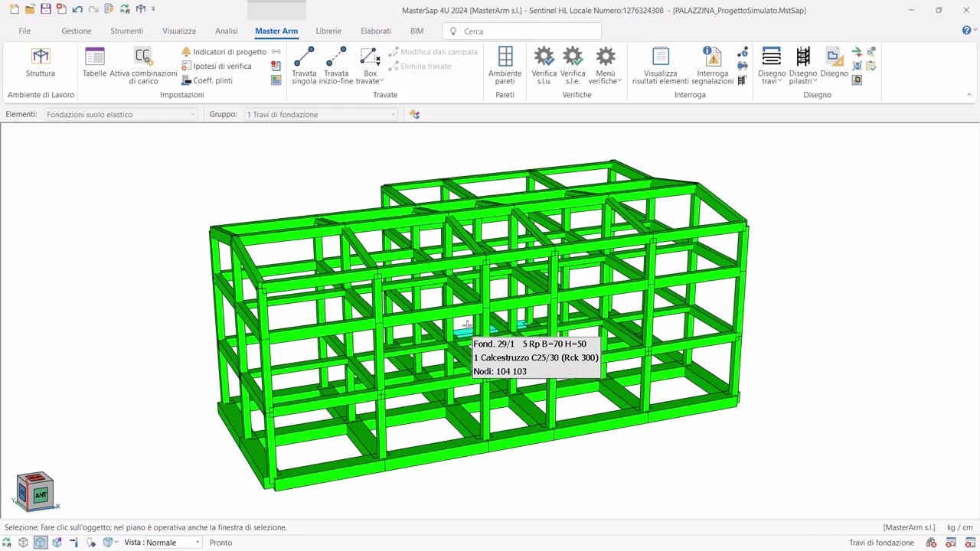Customize the quick access toolbar
Image resolution: width=980 pixels, height=551 pixels.
(153, 9)
